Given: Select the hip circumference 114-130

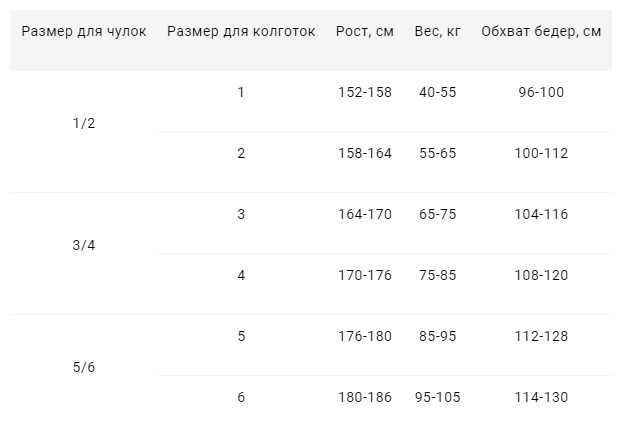Looking at the screenshot, I should click(541, 397).
